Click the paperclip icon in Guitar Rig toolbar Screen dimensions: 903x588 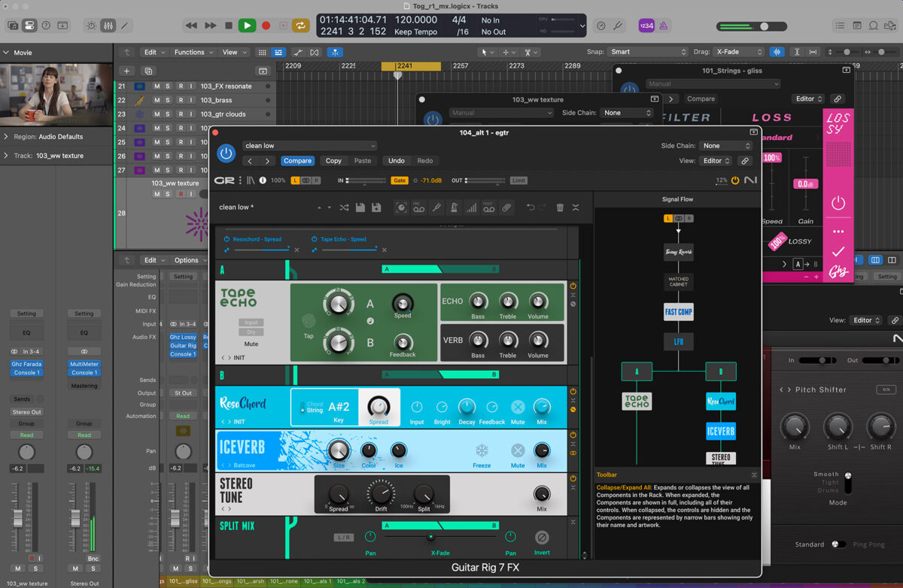tap(506, 208)
